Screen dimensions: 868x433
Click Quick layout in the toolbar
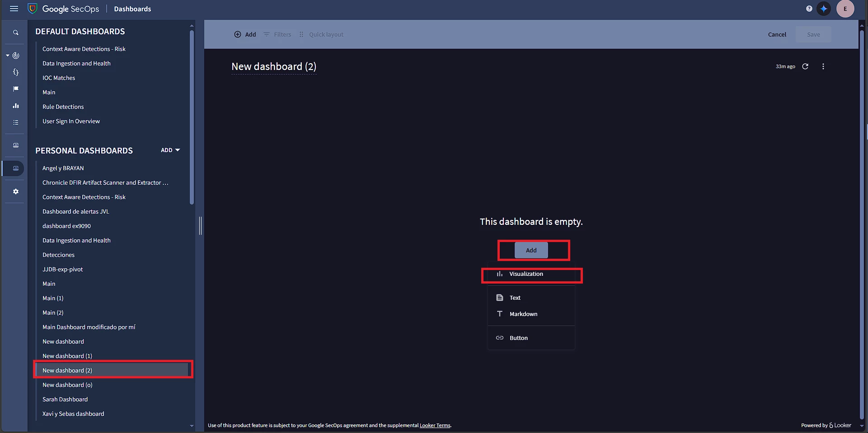321,34
